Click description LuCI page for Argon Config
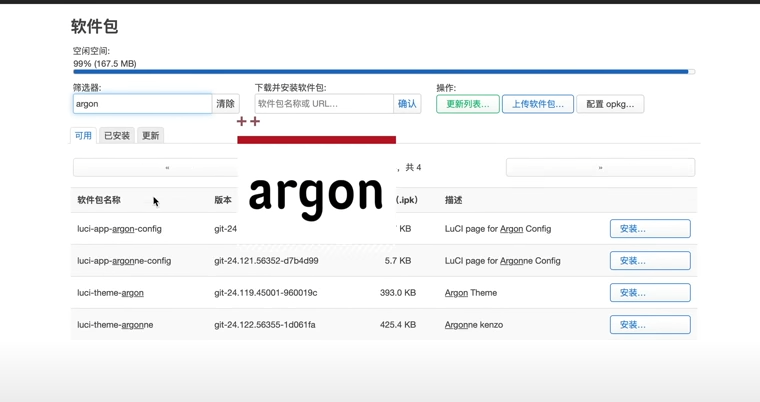Viewport: 760px width, 402px height. [x=498, y=229]
